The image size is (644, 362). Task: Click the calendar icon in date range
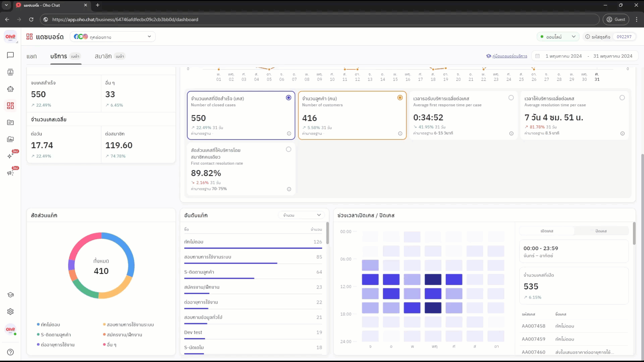coord(537,56)
